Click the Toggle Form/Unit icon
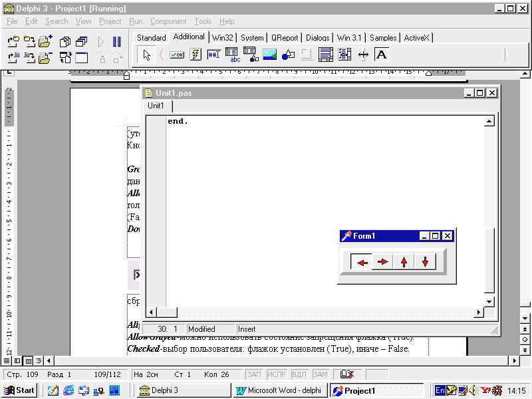 65,58
